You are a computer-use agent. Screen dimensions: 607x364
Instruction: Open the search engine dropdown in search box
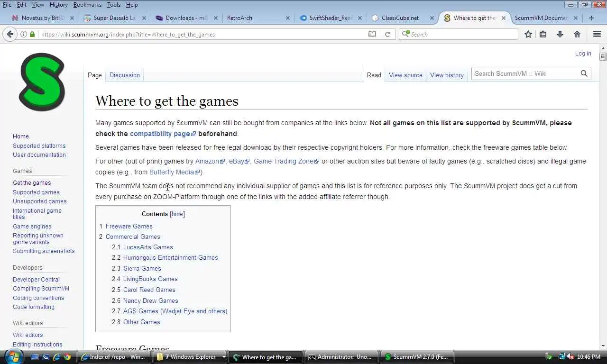point(406,34)
